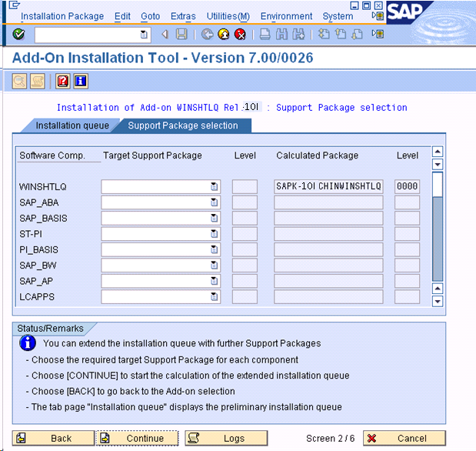This screenshot has width=476, height=451.
Task: Open SAP_BASIS target support package dropdown
Action: tap(214, 218)
